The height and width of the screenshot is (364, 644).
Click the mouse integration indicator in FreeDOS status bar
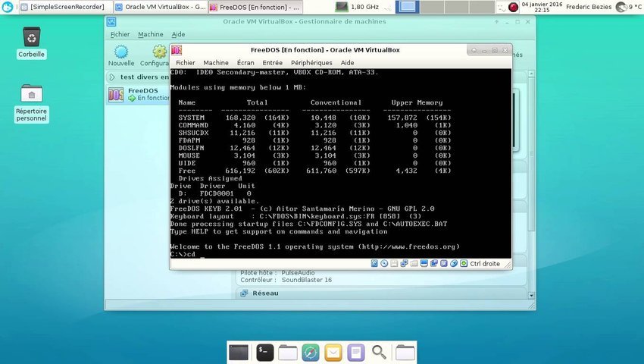454,264
